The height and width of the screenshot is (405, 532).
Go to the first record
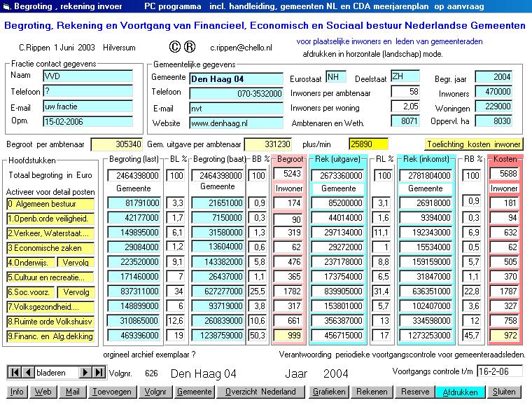(x=14, y=372)
